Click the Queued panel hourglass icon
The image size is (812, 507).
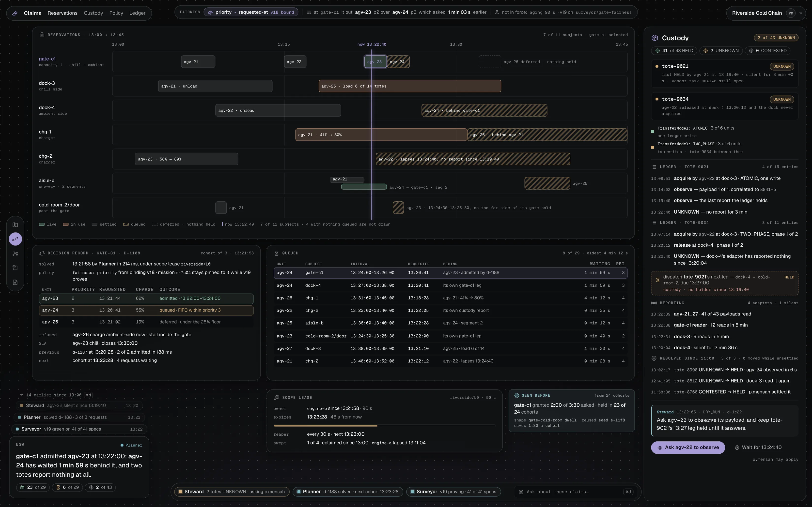click(277, 253)
